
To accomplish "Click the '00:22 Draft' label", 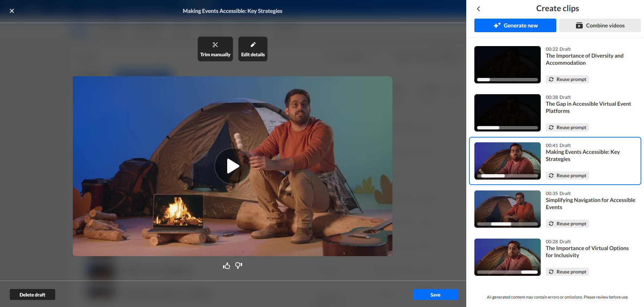I will coord(558,49).
